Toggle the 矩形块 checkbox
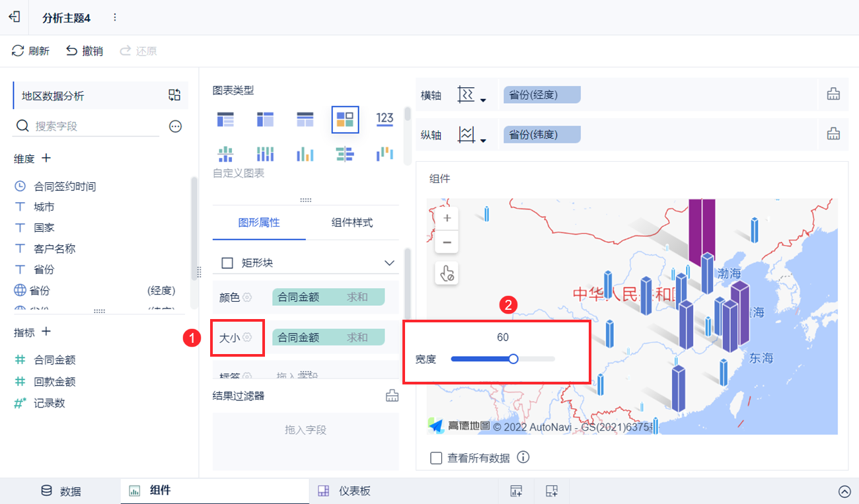Image resolution: width=859 pixels, height=504 pixels. pyautogui.click(x=227, y=263)
